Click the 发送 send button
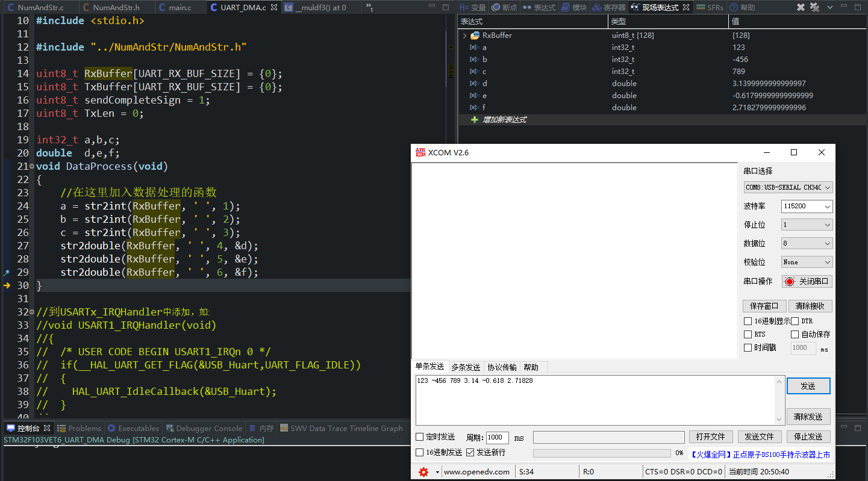The height and width of the screenshot is (481, 868). pyautogui.click(x=808, y=386)
